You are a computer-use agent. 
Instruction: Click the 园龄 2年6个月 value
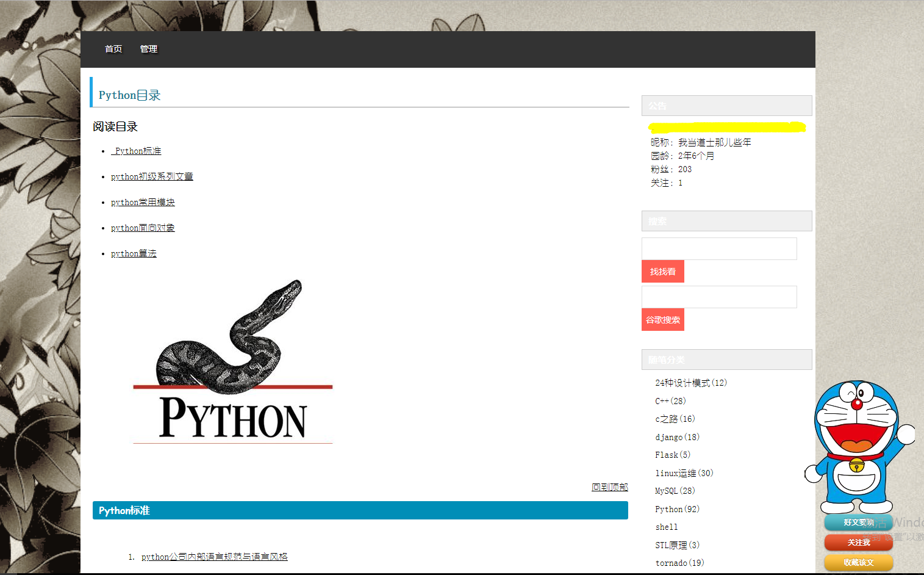point(696,156)
